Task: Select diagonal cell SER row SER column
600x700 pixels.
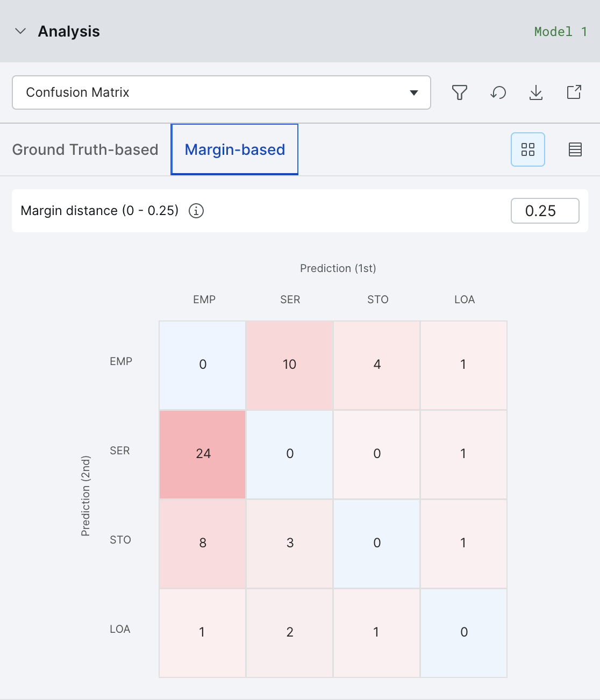Action: click(290, 454)
